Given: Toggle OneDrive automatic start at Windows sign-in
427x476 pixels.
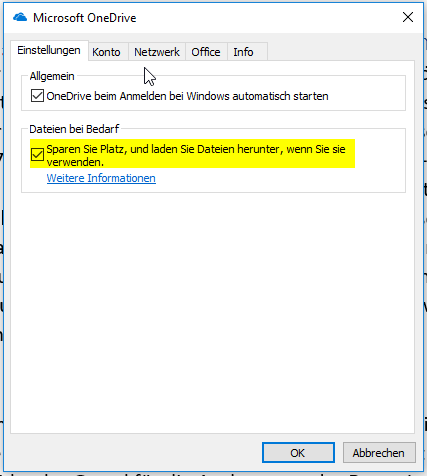Looking at the screenshot, I should click(37, 96).
